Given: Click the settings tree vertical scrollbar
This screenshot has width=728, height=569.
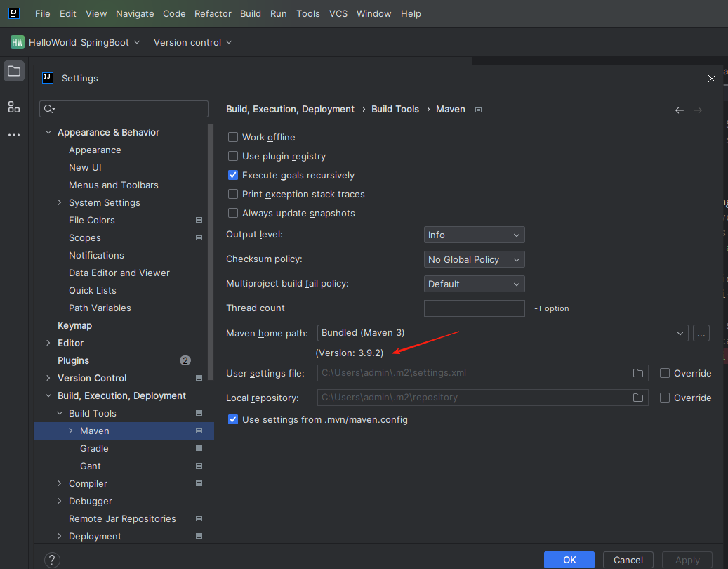Looking at the screenshot, I should point(211,252).
